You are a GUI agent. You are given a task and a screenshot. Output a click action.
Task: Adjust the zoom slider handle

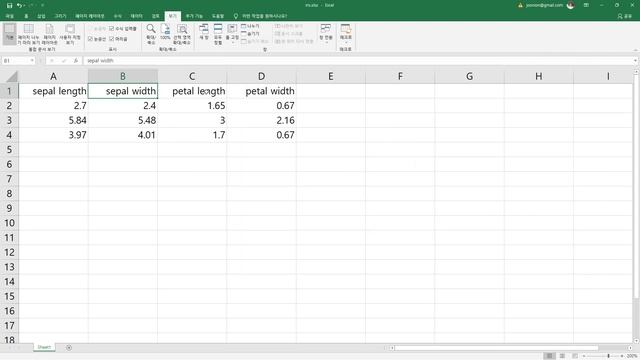click(608, 356)
